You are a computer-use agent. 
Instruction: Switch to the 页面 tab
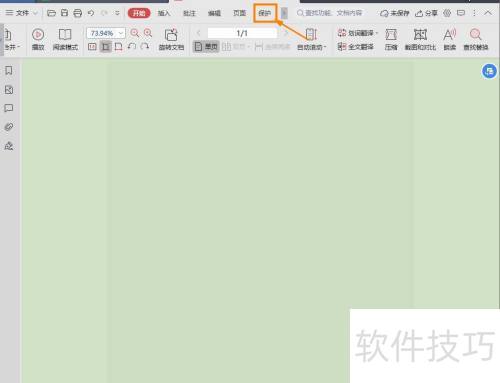[239, 13]
